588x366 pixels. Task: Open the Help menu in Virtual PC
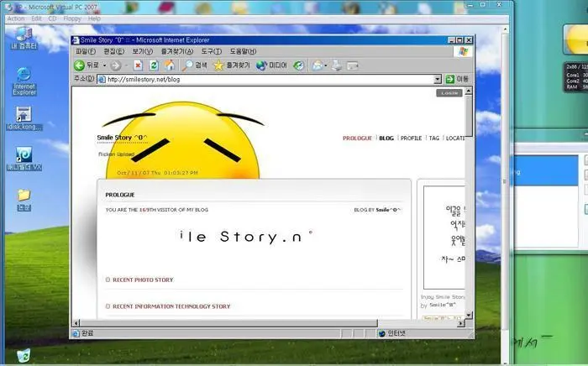pos(94,18)
